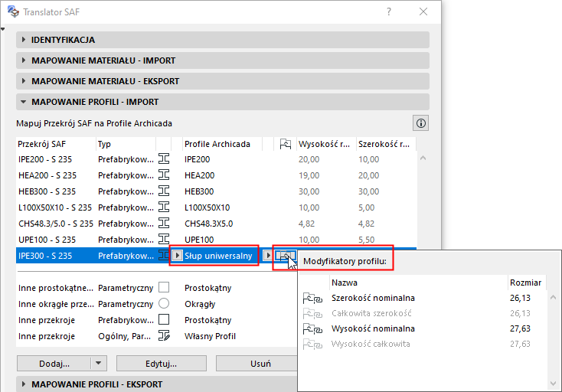Viewport: 562px width, 392px height.
Task: Click Słup uniwersalny profile cell
Action: [x=218, y=256]
